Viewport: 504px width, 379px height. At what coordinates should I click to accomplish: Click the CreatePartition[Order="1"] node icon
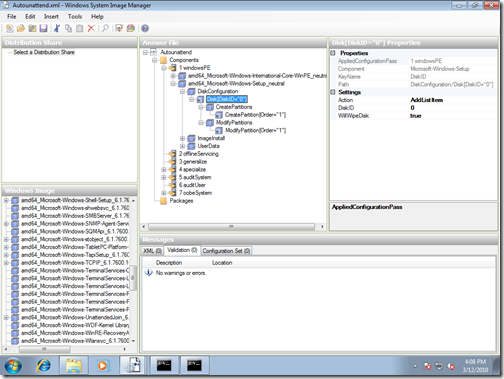click(x=219, y=115)
